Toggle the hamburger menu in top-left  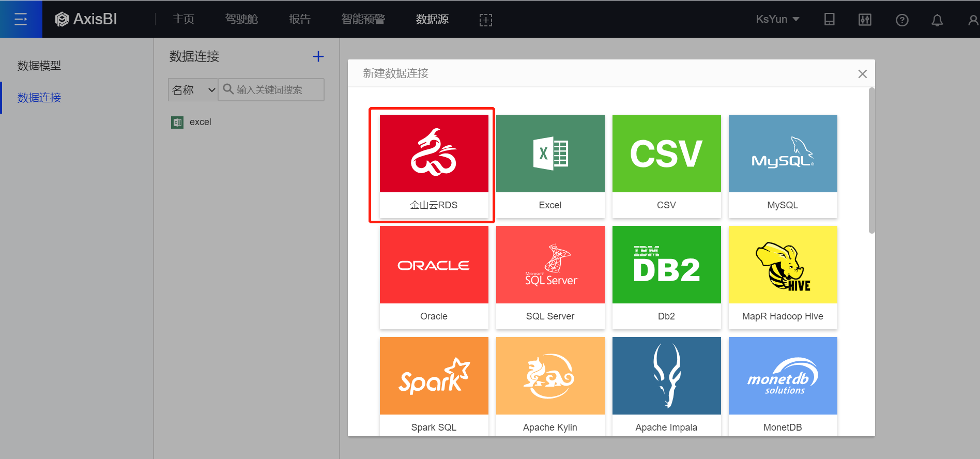[x=21, y=19]
